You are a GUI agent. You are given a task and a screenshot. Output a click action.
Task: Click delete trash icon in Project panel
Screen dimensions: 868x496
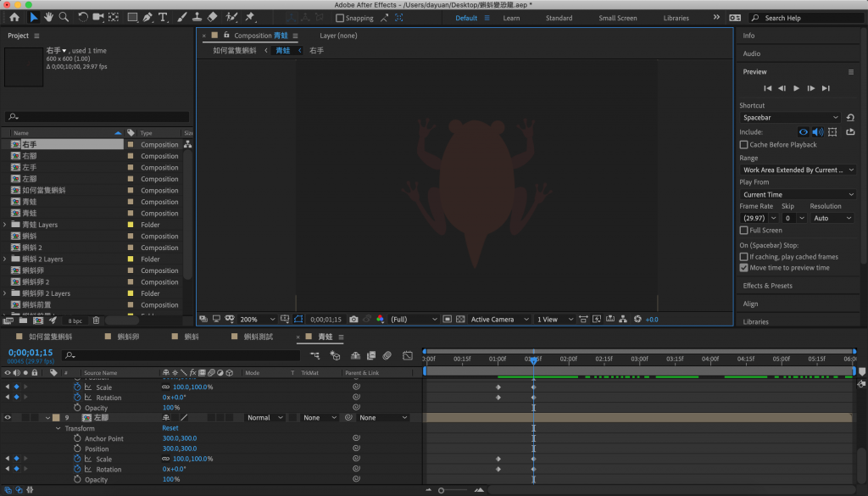[97, 320]
